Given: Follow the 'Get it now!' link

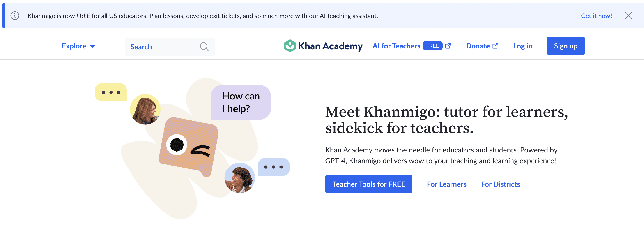Looking at the screenshot, I should coord(596,16).
